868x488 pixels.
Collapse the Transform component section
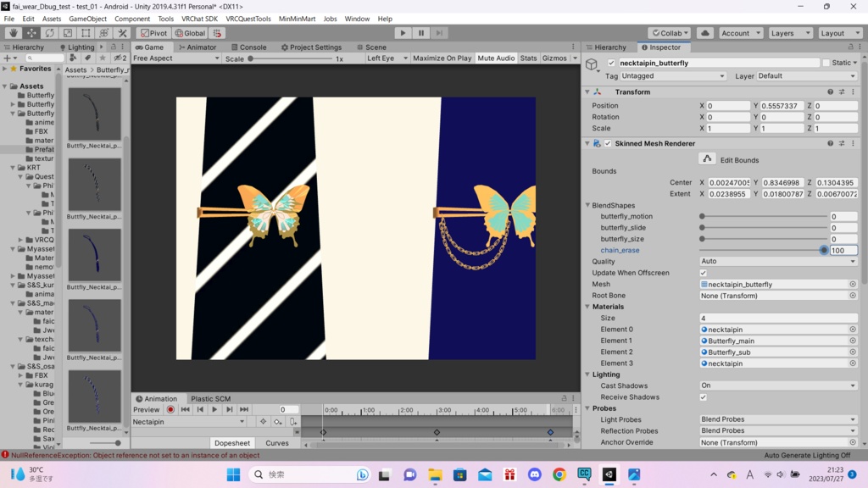587,91
